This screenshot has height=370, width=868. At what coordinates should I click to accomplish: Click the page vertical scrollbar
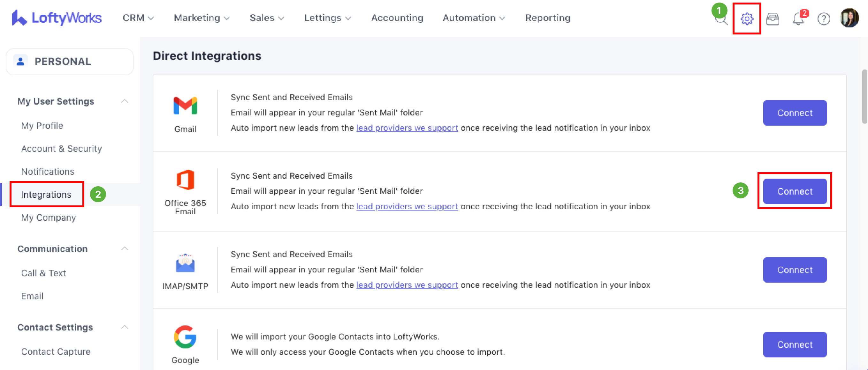[864, 97]
